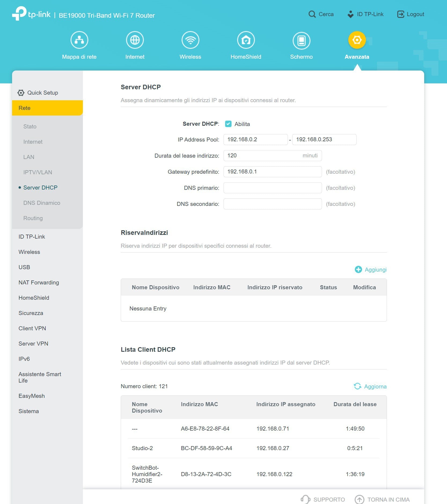Open the Schermo display icon

coord(301,40)
